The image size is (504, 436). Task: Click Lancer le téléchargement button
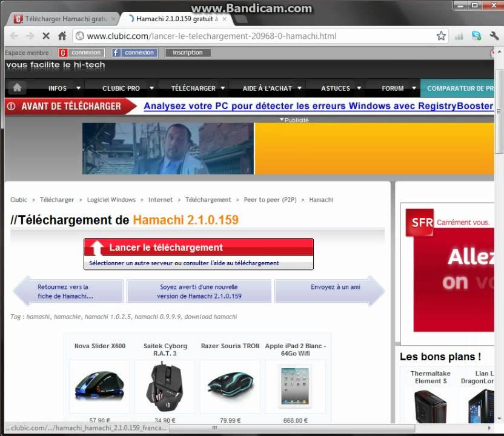tap(198, 248)
